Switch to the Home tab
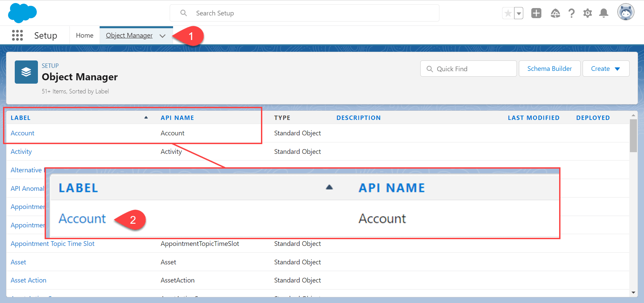 [x=84, y=35]
